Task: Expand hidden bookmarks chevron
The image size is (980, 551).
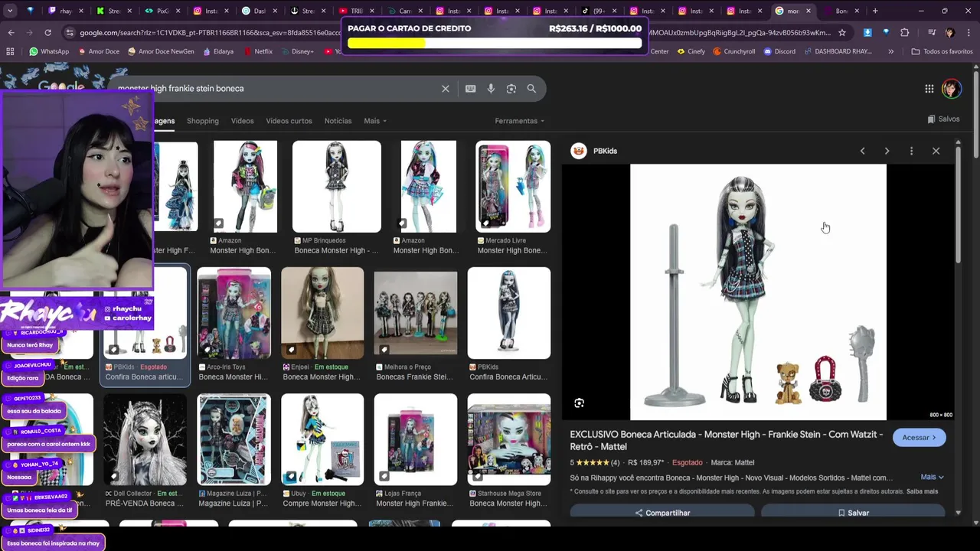Action: 890,51
